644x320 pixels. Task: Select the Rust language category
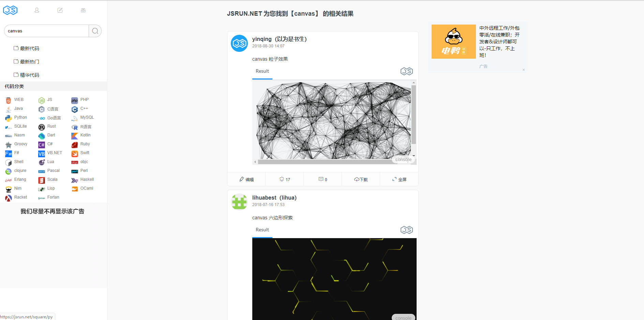click(x=47, y=127)
